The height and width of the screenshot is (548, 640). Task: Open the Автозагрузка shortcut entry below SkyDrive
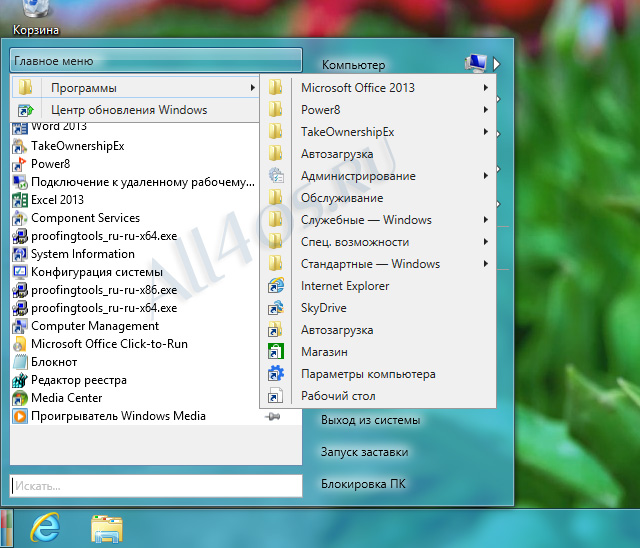pos(378,330)
